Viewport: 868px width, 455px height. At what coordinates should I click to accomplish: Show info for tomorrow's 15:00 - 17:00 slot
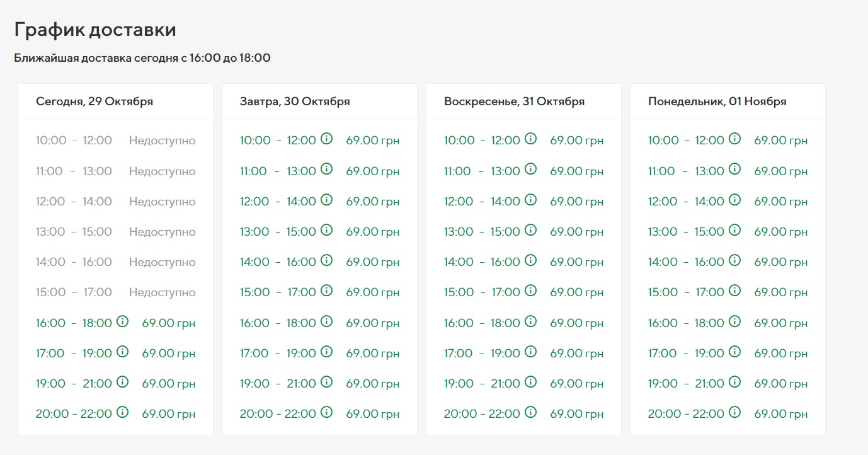[x=327, y=291]
